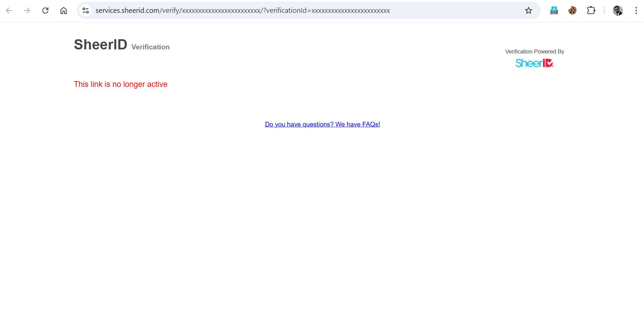Screen dimensions: 644x319
Task: View site information for sheerid.com
Action: (x=86, y=10)
